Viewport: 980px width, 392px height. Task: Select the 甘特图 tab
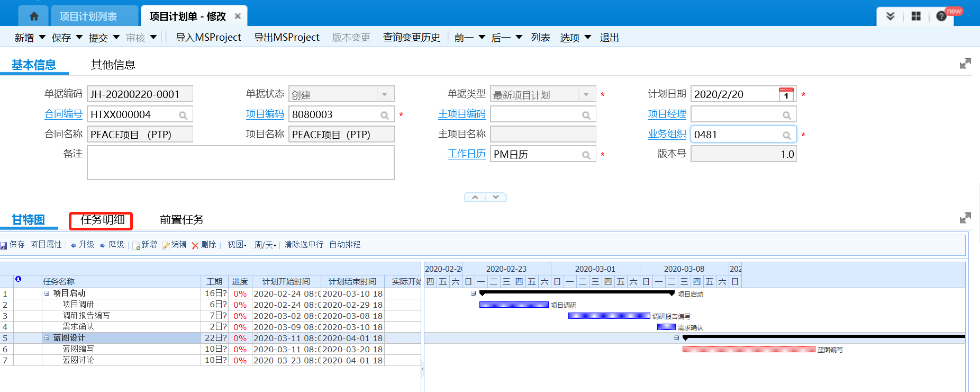[x=28, y=220]
